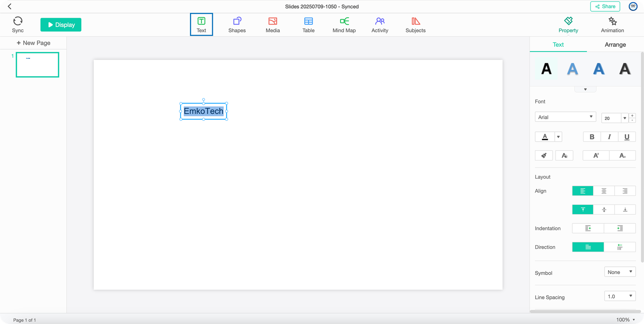Screen dimensions: 644x324
Task: Switch to the Arrange tab
Action: (x=615, y=45)
